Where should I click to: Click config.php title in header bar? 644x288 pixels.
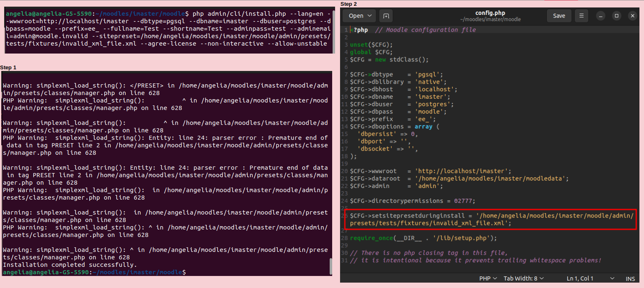[490, 13]
